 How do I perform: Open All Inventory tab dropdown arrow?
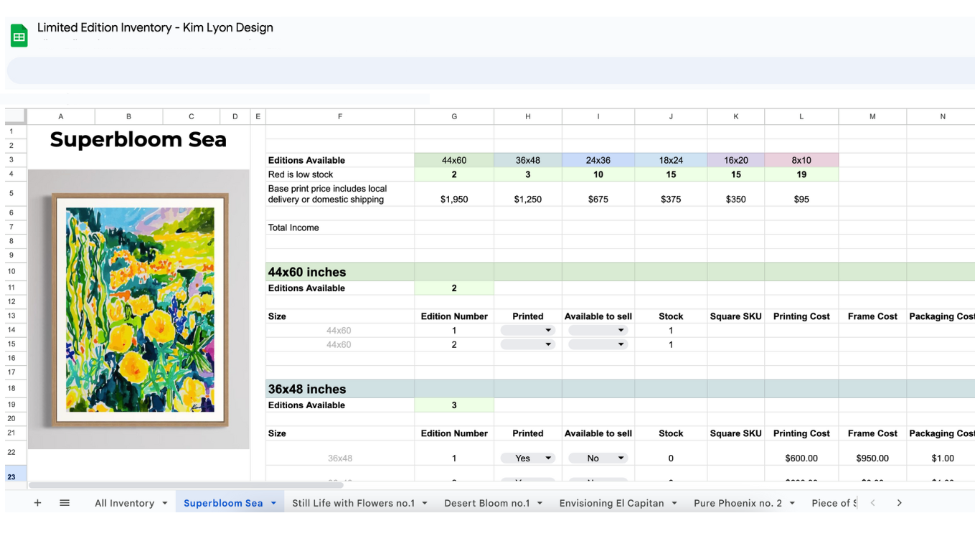click(165, 503)
